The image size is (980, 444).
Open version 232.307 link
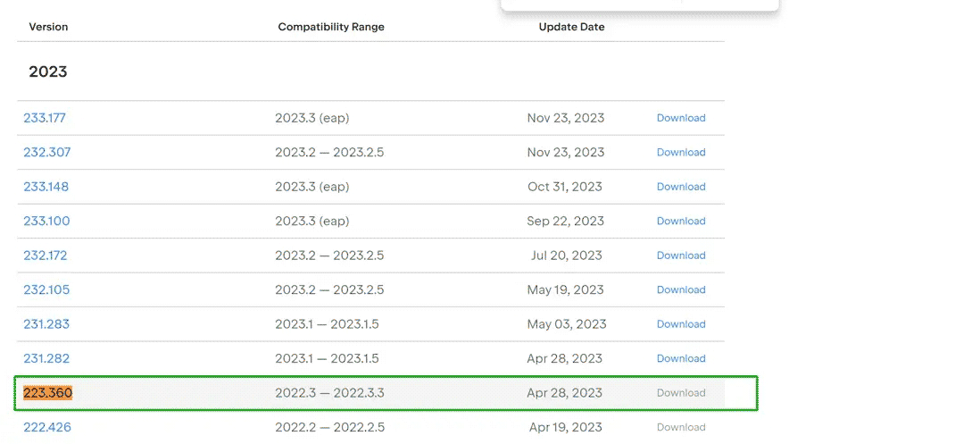(47, 153)
